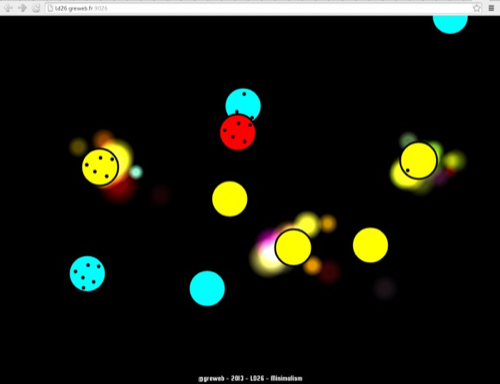Click the outlined yellow circle with five dots
The width and height of the screenshot is (500, 384).
coord(100,167)
